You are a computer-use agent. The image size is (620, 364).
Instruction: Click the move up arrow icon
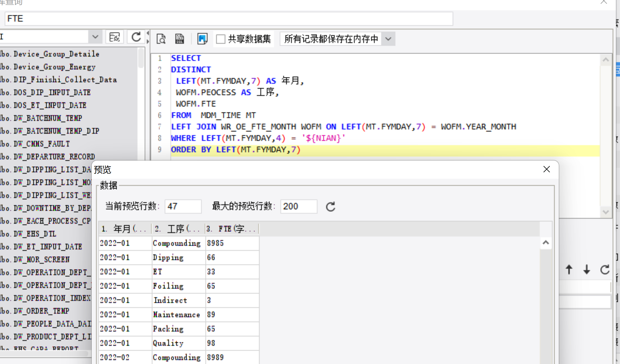tap(569, 270)
